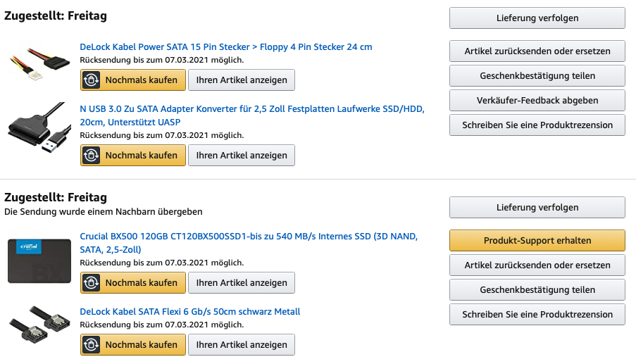
Task: Open the N USB 3.0 Zu SATA Adapter link
Action: 252,115
